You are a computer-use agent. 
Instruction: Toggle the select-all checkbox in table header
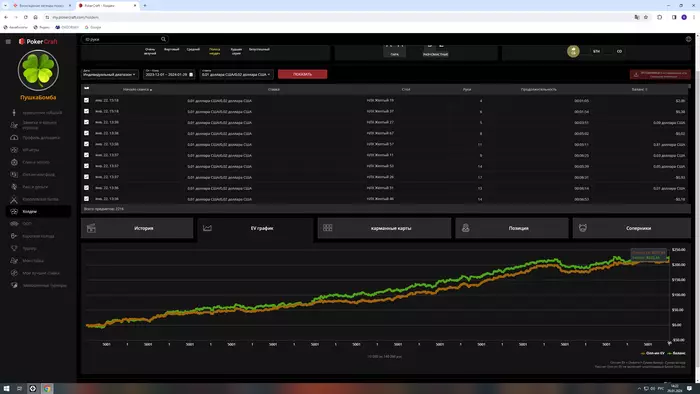click(86, 88)
